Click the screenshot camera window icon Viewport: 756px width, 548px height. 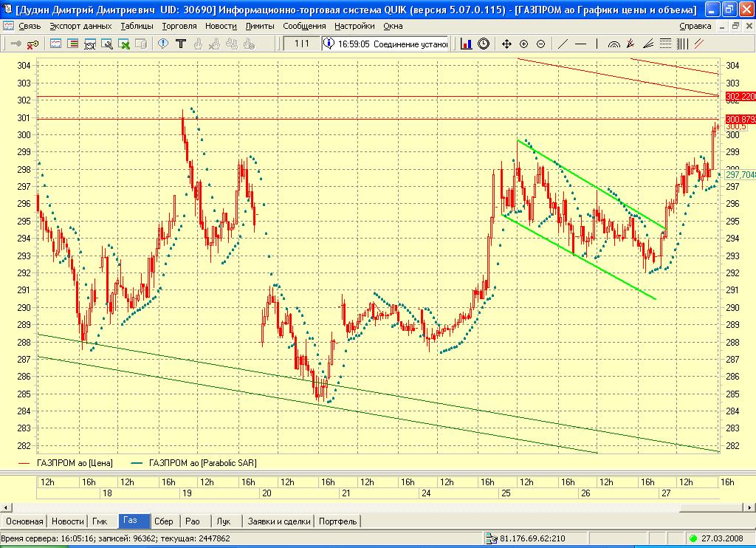point(89,44)
